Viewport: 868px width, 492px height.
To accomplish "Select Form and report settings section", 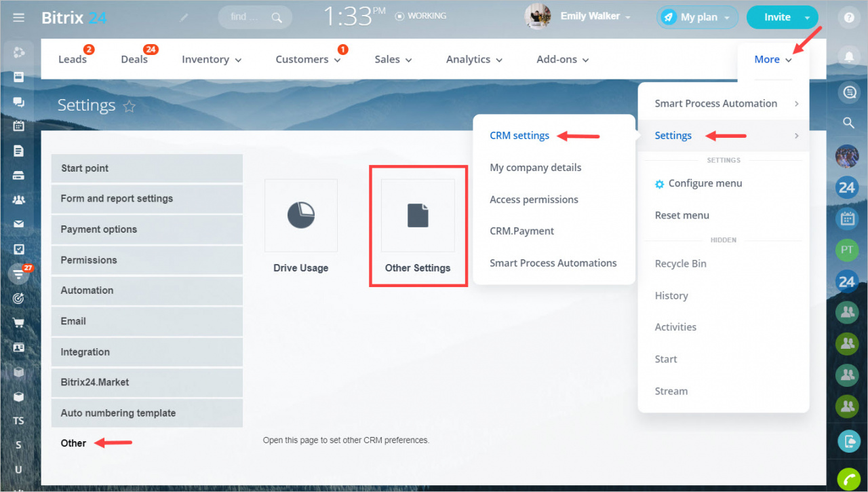I will 147,199.
